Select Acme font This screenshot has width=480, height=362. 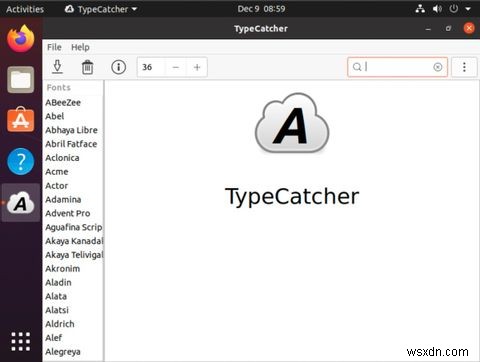[x=73, y=172]
